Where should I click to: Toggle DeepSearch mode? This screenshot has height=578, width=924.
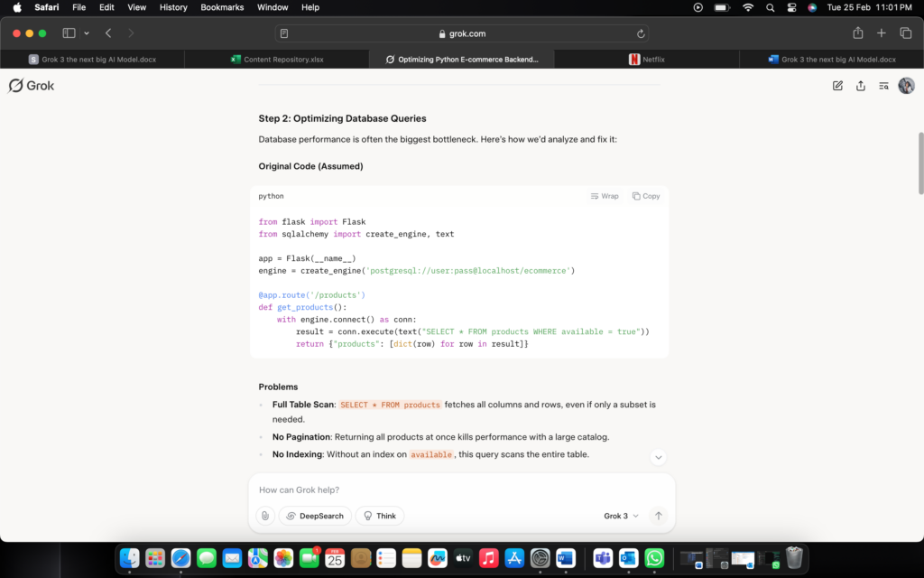[x=315, y=516]
